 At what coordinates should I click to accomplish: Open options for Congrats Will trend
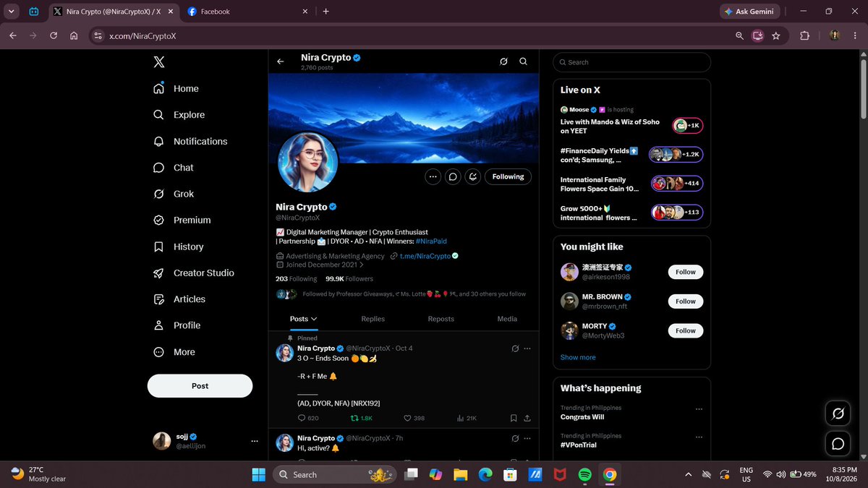point(699,409)
